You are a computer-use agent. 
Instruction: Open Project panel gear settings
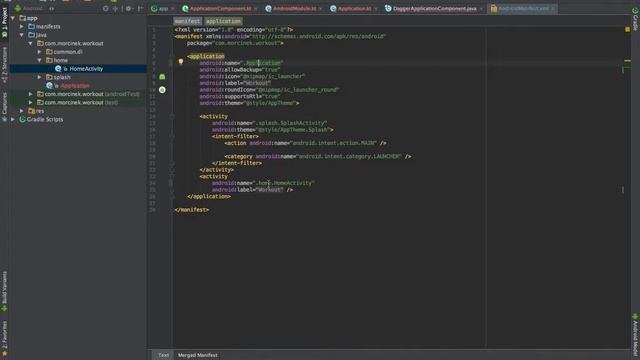129,8
